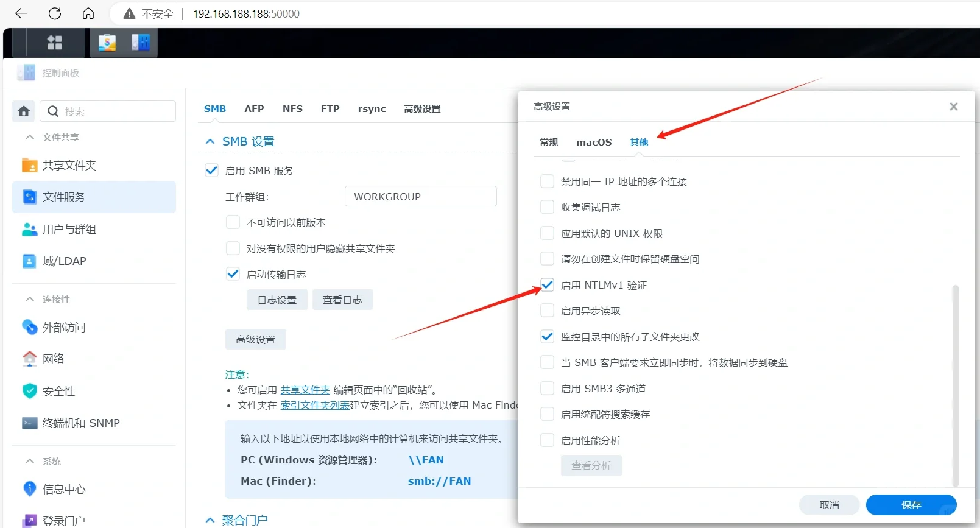Open the DSM main menu grid icon
The height and width of the screenshot is (528, 980).
(x=55, y=42)
